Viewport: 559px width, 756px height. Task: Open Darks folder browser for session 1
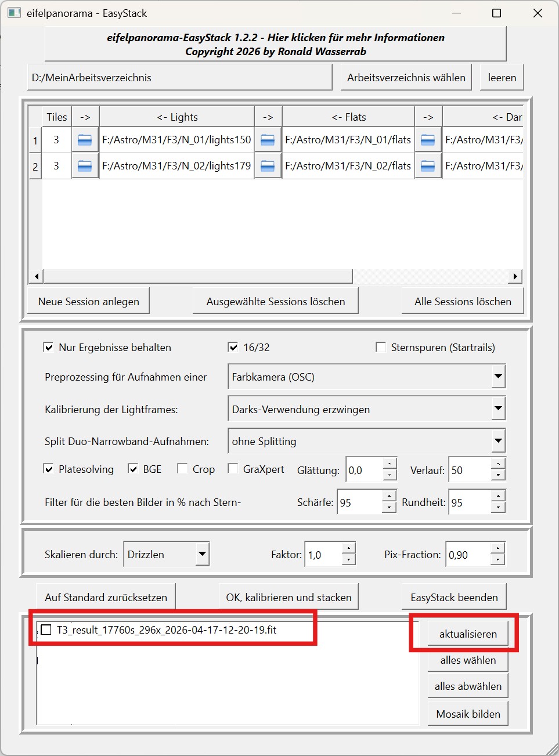428,140
